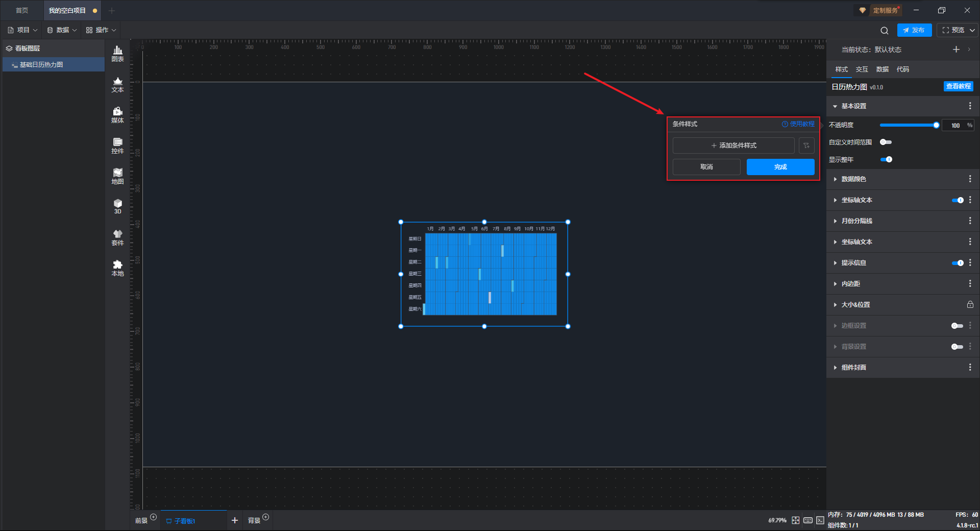Open the keyboard shortcuts icon in status bar
The height and width of the screenshot is (531, 980).
pyautogui.click(x=808, y=520)
